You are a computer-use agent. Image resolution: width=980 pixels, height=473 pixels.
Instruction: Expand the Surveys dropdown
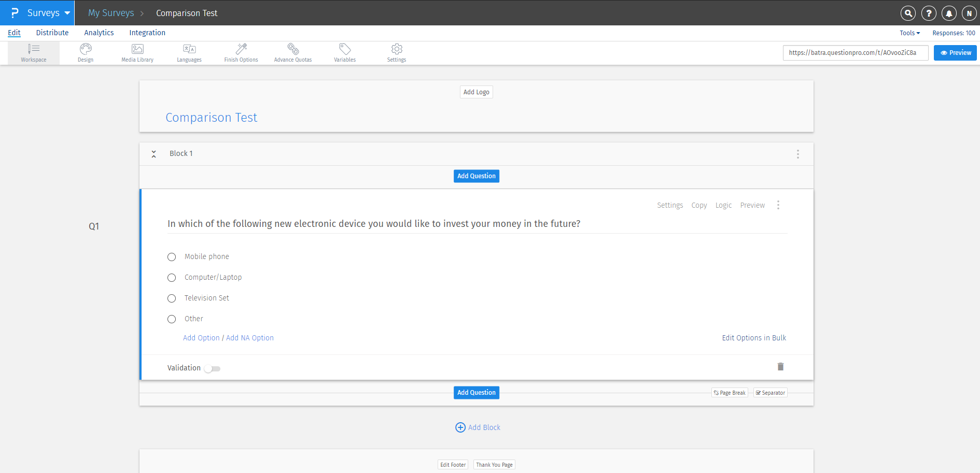50,13
